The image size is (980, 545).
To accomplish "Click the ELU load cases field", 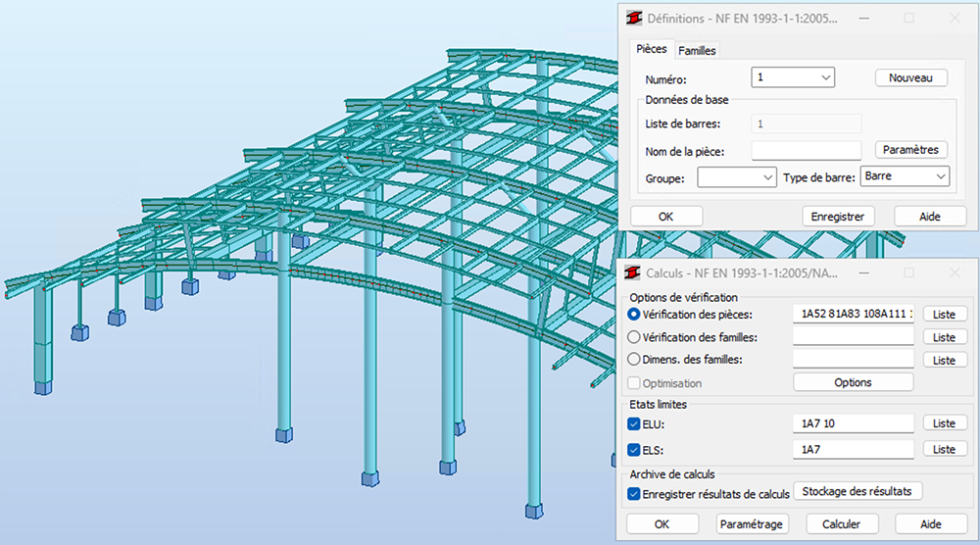I will 854,423.
